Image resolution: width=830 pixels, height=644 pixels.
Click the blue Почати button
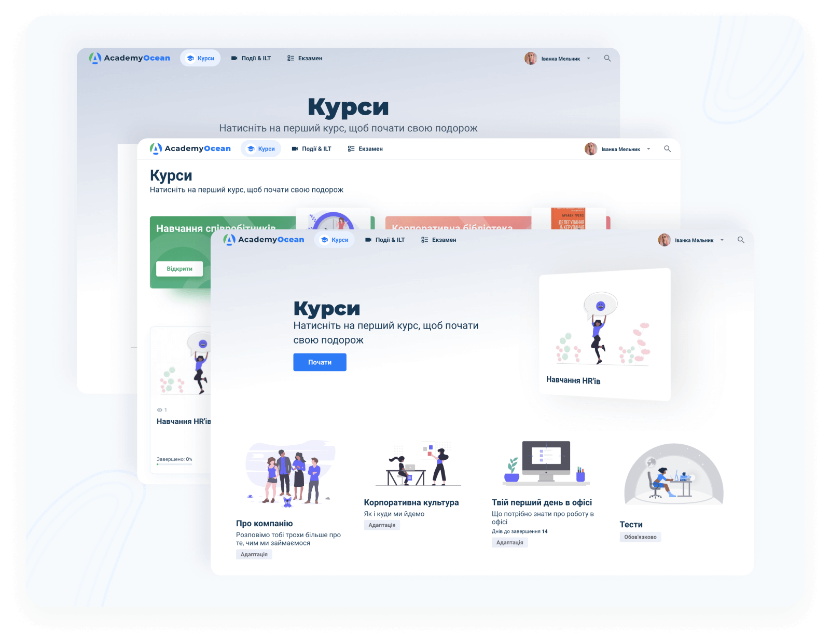[320, 362]
